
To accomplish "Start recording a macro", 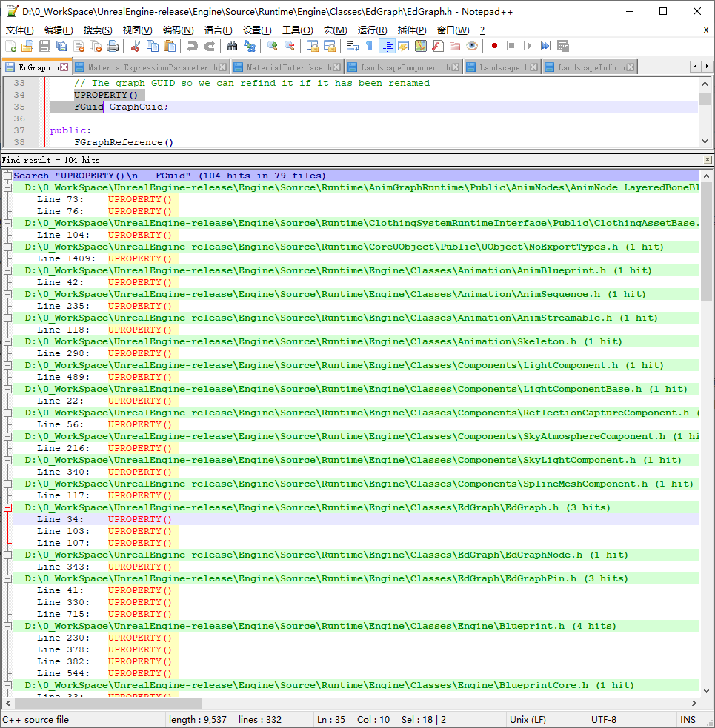I will [495, 45].
